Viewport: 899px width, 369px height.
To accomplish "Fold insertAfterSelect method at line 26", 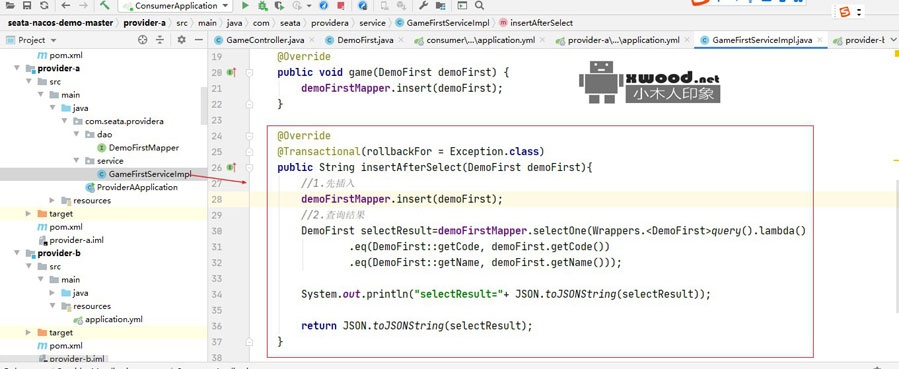I will pos(249,167).
